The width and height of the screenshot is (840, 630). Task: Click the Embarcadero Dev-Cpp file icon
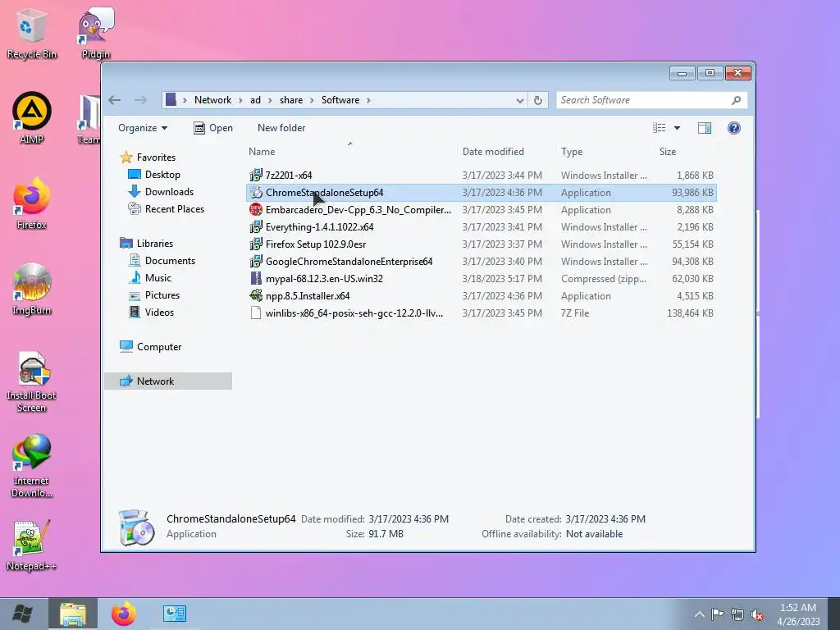point(256,209)
